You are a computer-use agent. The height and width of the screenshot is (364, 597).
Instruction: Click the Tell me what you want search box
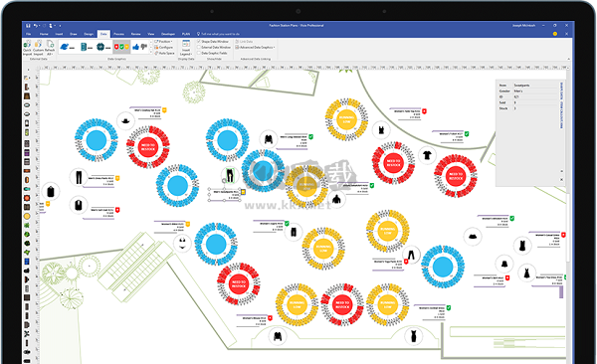[x=220, y=34]
